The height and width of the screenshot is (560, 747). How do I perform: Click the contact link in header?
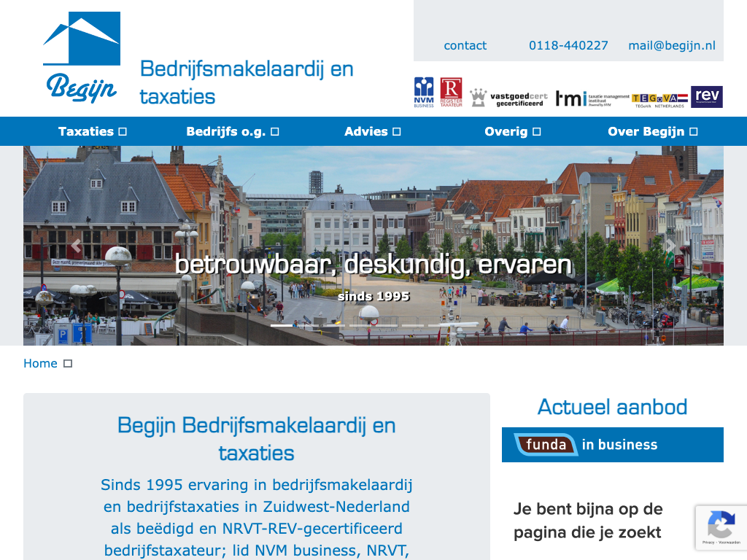pos(465,45)
